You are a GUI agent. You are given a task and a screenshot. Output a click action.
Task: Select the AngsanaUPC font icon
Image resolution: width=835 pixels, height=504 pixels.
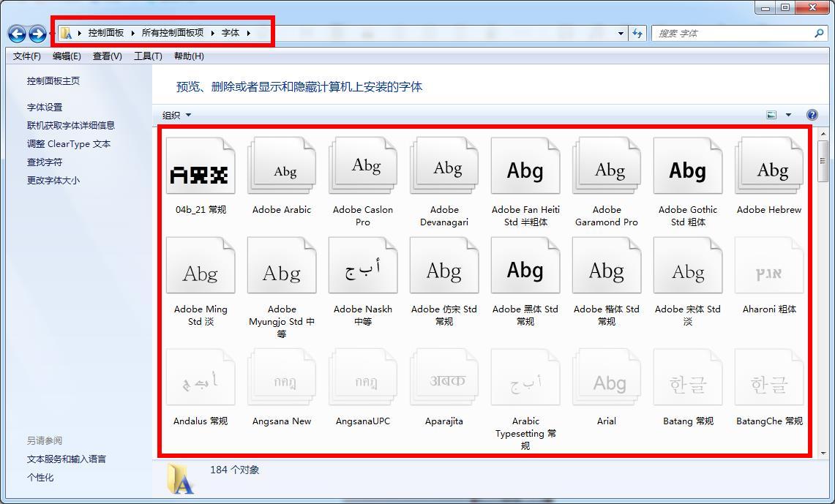coord(363,377)
